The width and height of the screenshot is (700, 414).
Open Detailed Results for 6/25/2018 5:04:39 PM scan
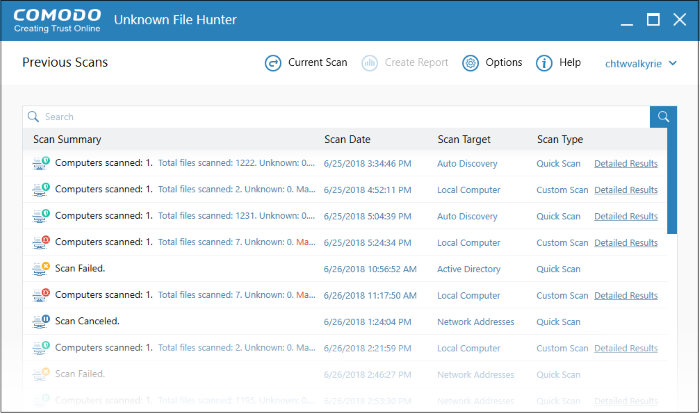point(626,216)
